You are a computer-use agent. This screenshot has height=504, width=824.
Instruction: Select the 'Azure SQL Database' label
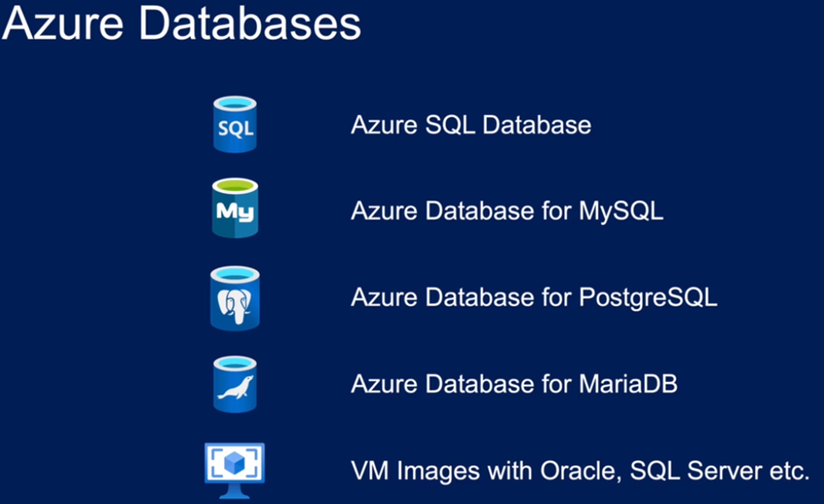[471, 125]
